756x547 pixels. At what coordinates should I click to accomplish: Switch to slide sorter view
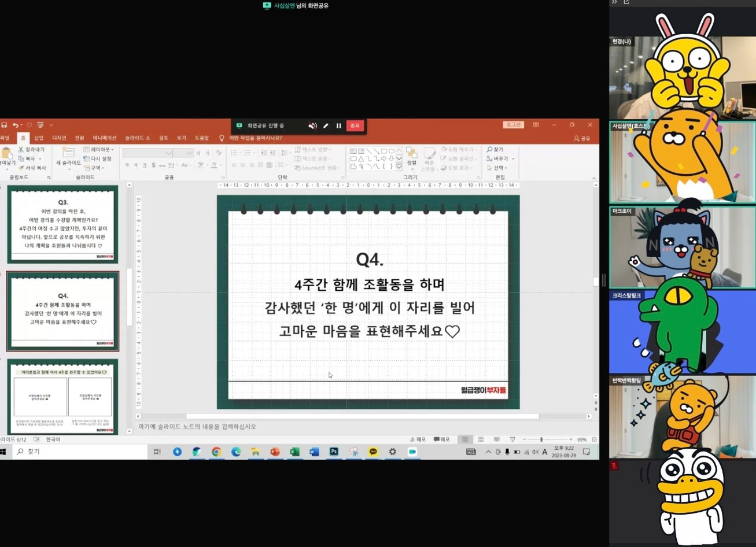481,439
